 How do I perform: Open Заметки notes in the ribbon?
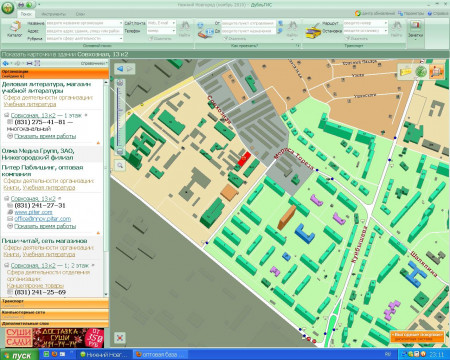click(x=415, y=29)
